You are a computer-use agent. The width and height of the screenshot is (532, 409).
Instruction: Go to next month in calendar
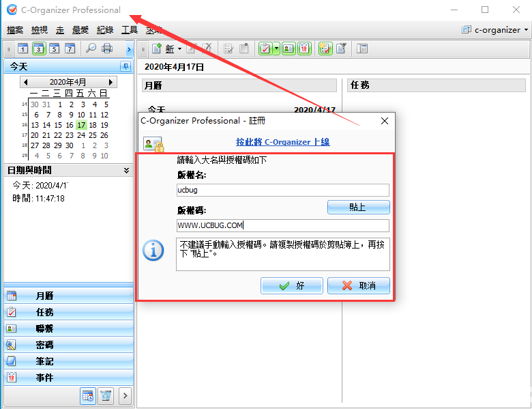click(110, 82)
